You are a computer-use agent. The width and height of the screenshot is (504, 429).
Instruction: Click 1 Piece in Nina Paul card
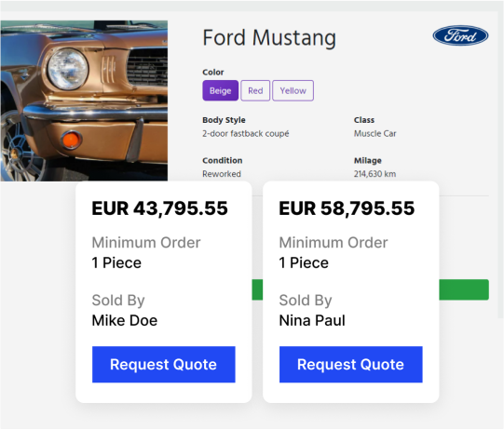pos(304,262)
